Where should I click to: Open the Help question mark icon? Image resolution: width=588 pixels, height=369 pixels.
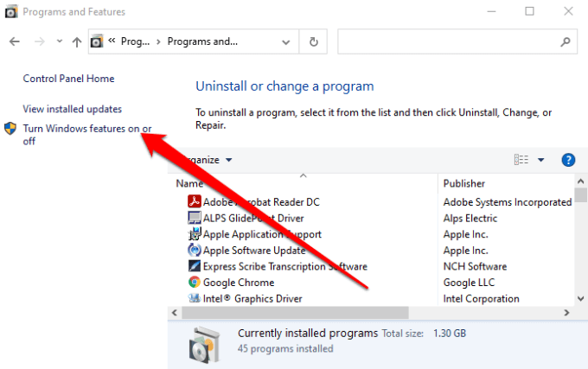(x=568, y=160)
